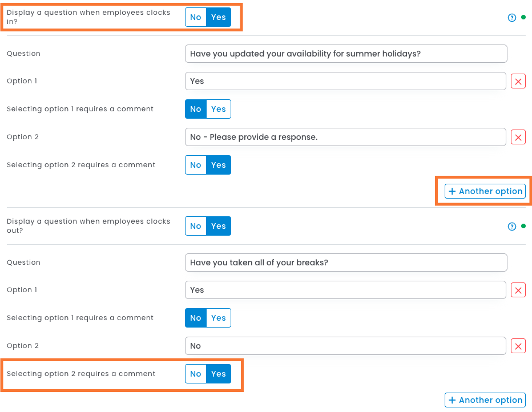
Task: Click green status dot beside clock-in setting
Action: tap(523, 17)
